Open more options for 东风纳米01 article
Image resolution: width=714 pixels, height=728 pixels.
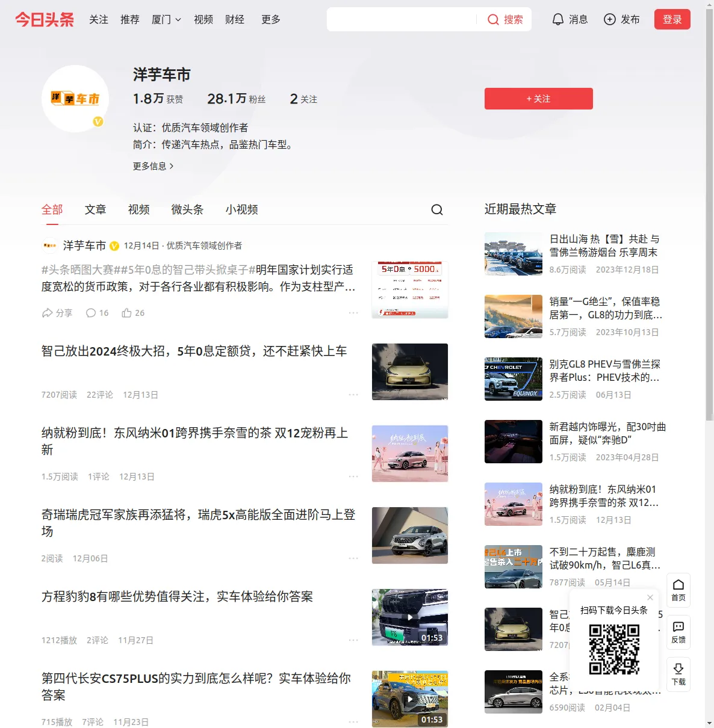(x=353, y=477)
